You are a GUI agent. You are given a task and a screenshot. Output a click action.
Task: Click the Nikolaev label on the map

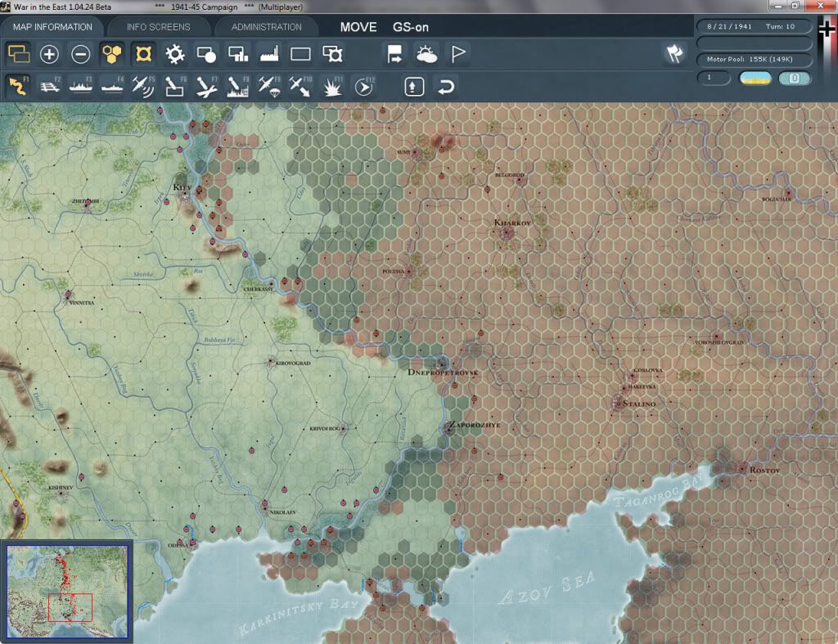[282, 512]
